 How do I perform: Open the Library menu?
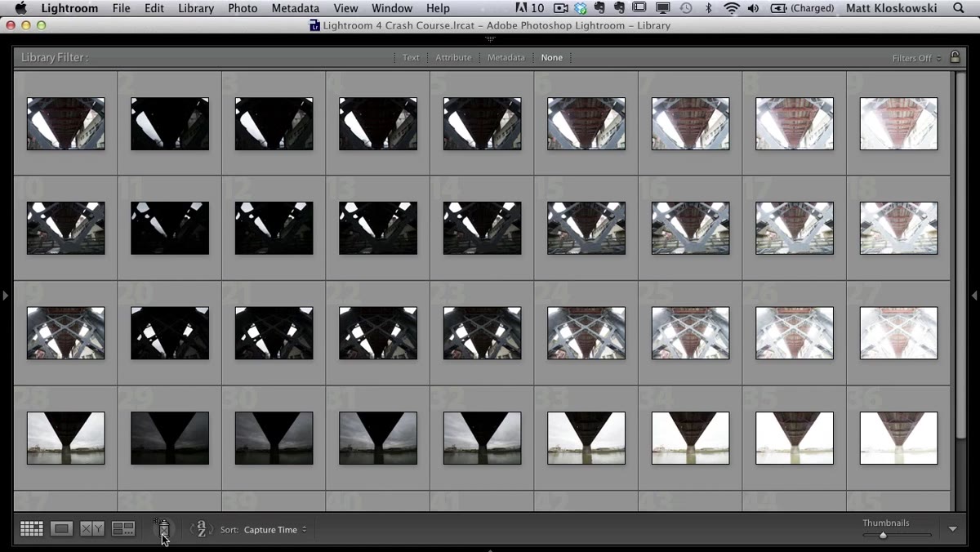point(196,8)
